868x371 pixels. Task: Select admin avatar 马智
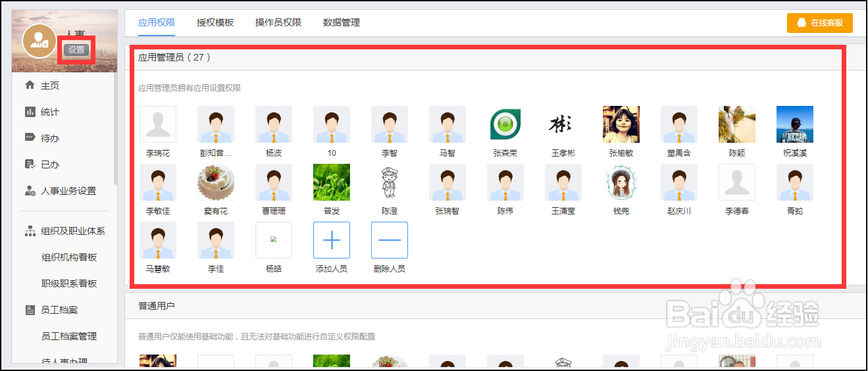[447, 124]
